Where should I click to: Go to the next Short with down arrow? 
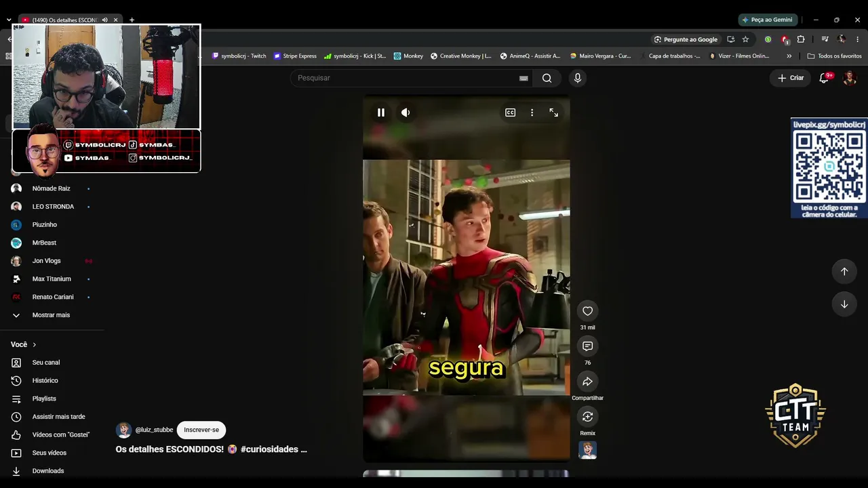[x=844, y=304]
